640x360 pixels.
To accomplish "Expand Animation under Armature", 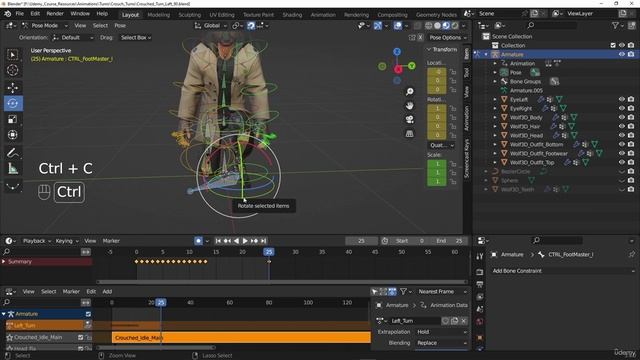I will coord(495,63).
